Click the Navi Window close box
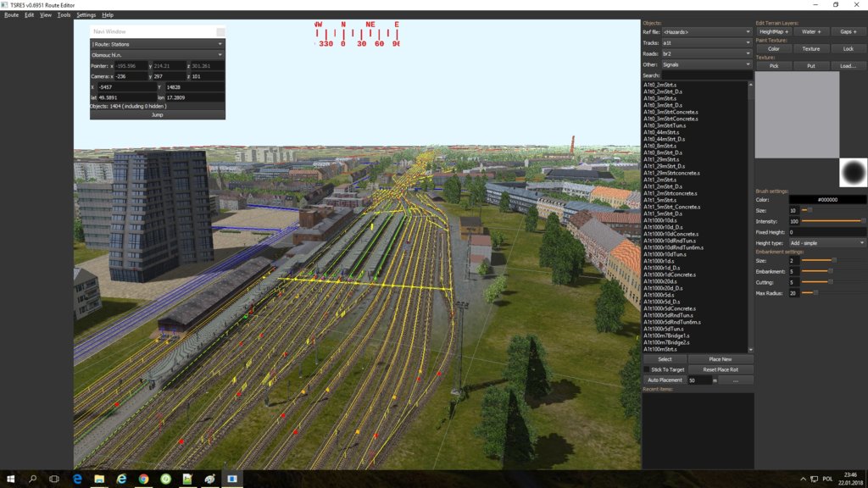The height and width of the screenshot is (488, 868). point(220,31)
